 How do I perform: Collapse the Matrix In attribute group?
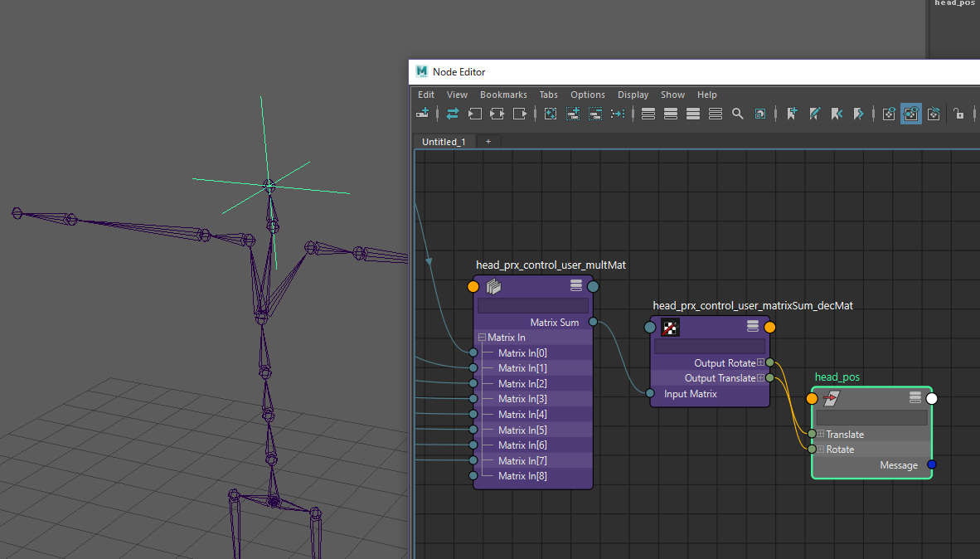tap(482, 338)
